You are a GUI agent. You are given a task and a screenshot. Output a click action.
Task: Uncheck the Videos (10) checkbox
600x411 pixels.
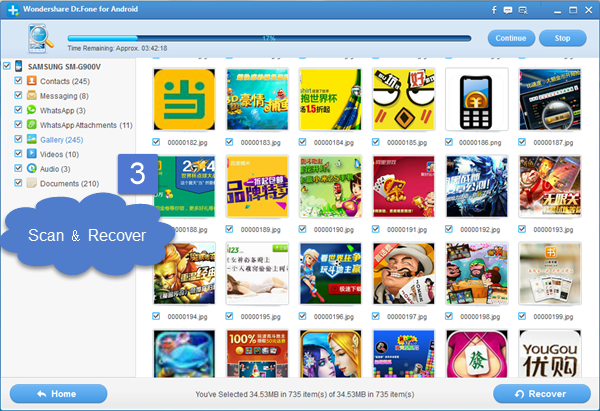tap(18, 153)
